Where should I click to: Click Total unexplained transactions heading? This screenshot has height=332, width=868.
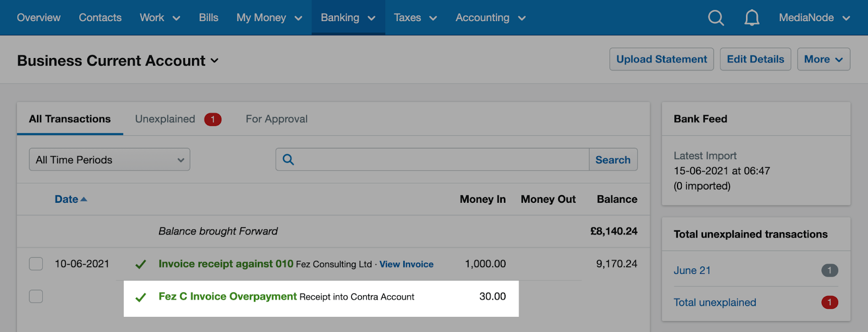[751, 234]
